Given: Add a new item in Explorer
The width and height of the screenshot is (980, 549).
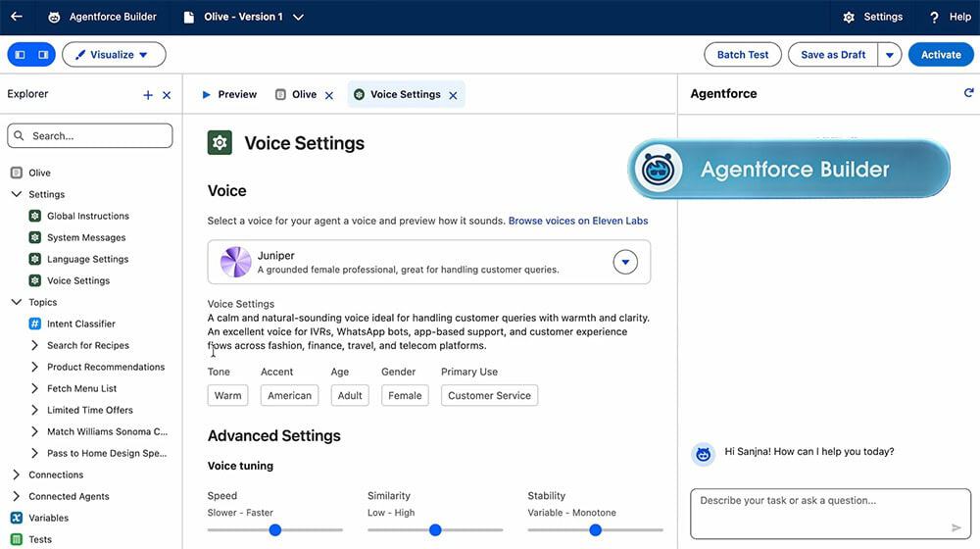Looking at the screenshot, I should (148, 95).
